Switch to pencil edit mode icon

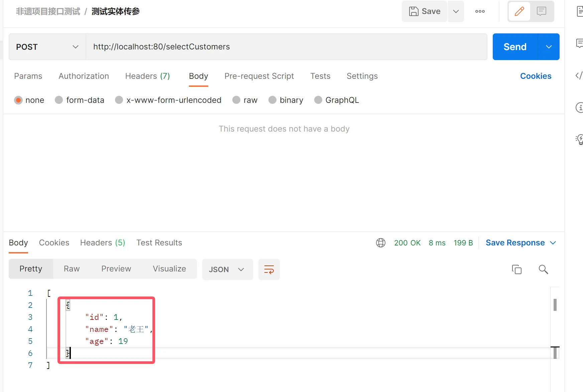click(519, 11)
